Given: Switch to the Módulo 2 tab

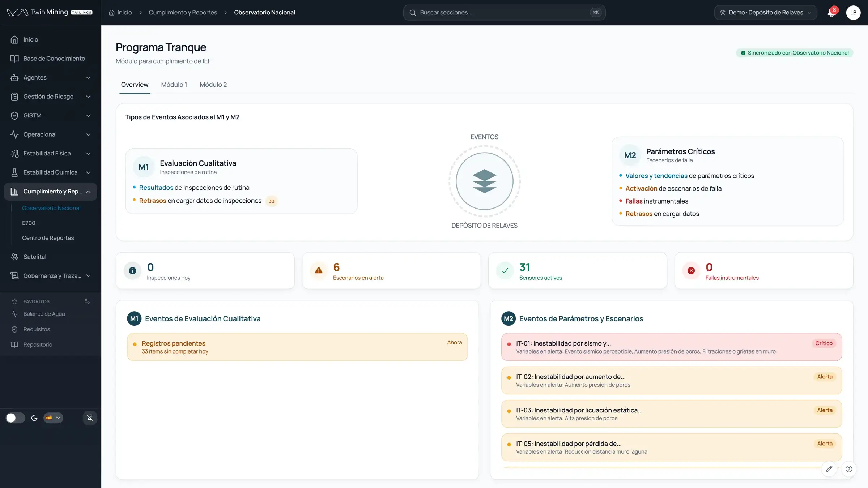Looking at the screenshot, I should coord(213,85).
